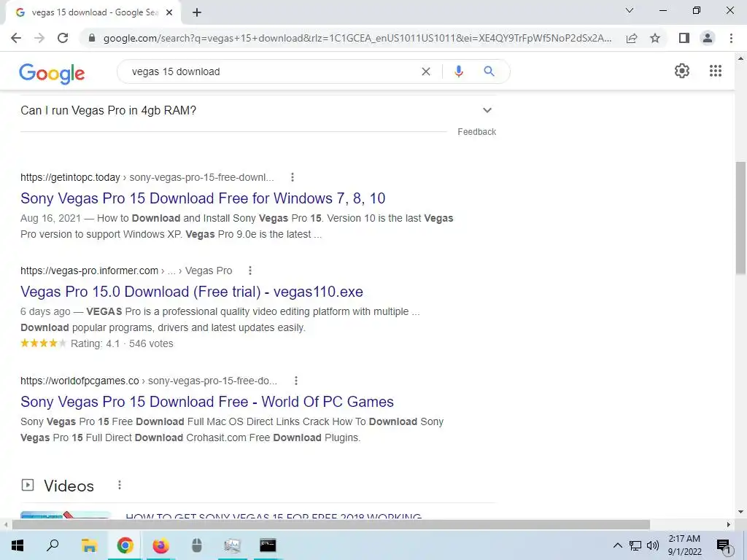
Task: Open Google quick settings gear
Action: [x=682, y=71]
